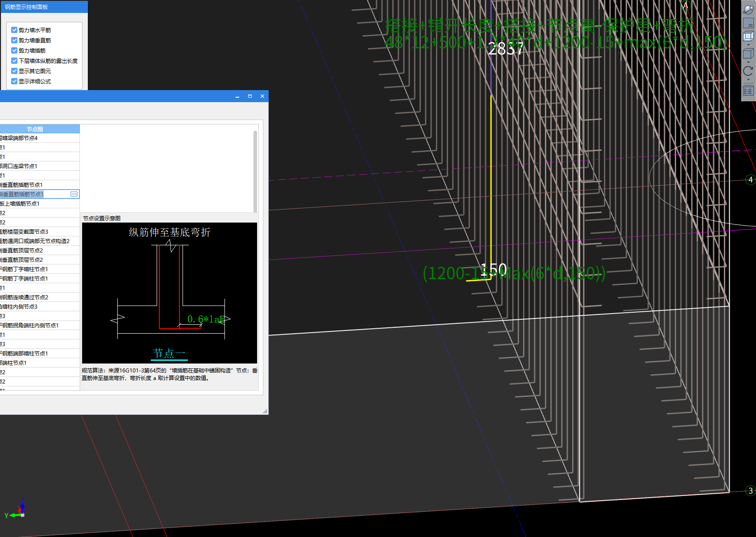The width and height of the screenshot is (756, 537).
Task: Expand the solid cube dropdown arrow
Action: tap(748, 62)
